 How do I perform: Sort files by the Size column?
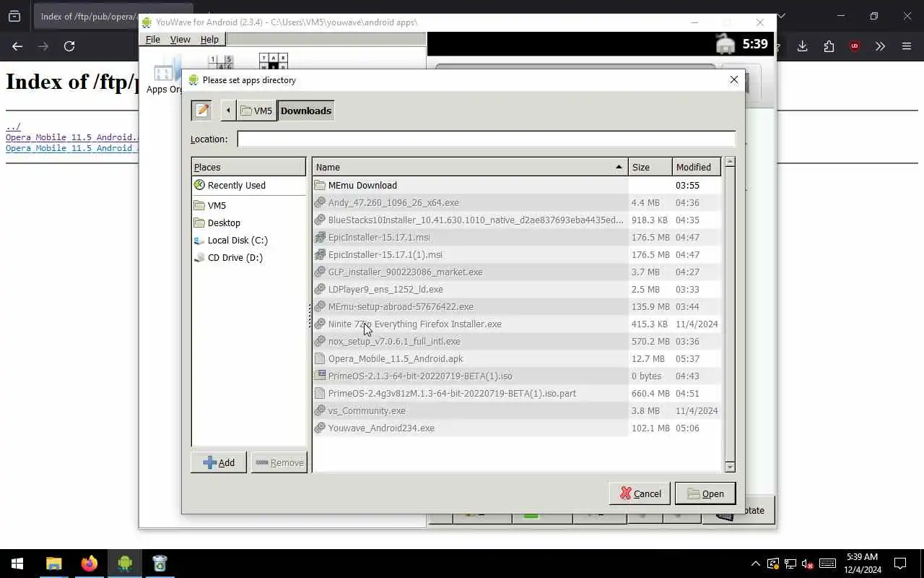pyautogui.click(x=650, y=167)
